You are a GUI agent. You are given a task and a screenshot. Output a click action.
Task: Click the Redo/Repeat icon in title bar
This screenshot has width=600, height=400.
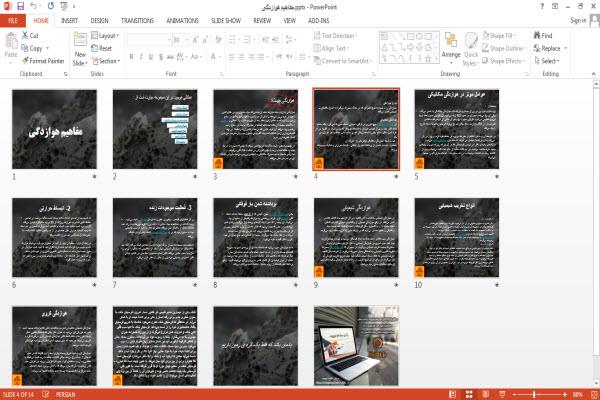(x=51, y=6)
